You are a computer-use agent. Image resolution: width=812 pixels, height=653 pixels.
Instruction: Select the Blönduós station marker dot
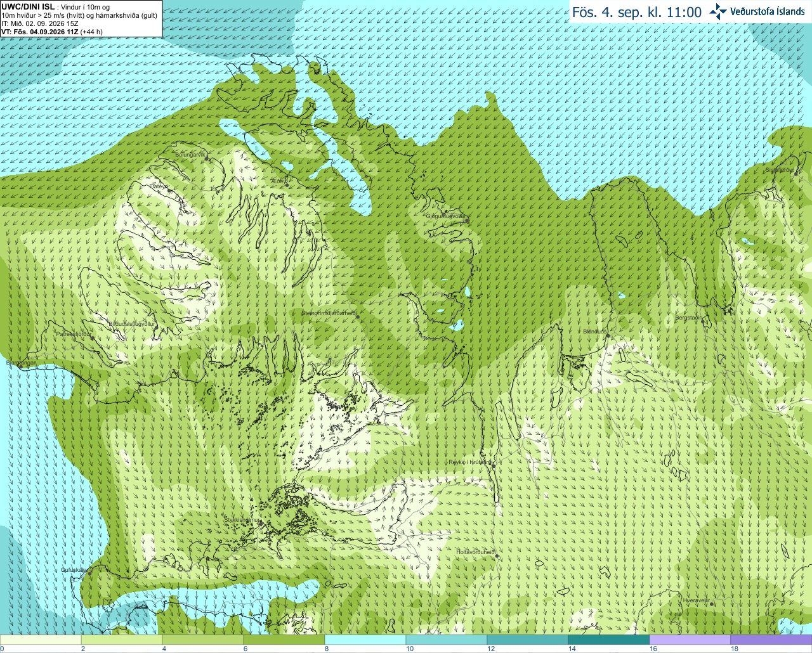coord(607,336)
